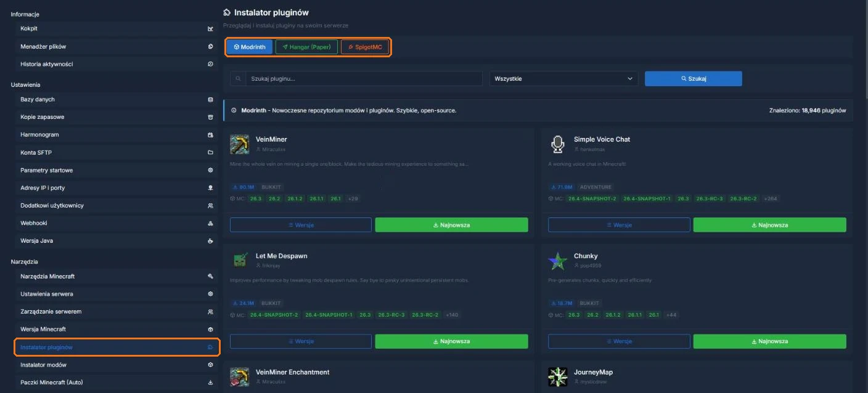Screen dimensions: 868x393
Task: Click the Webhooki icon in sidebar
Action: (210, 223)
